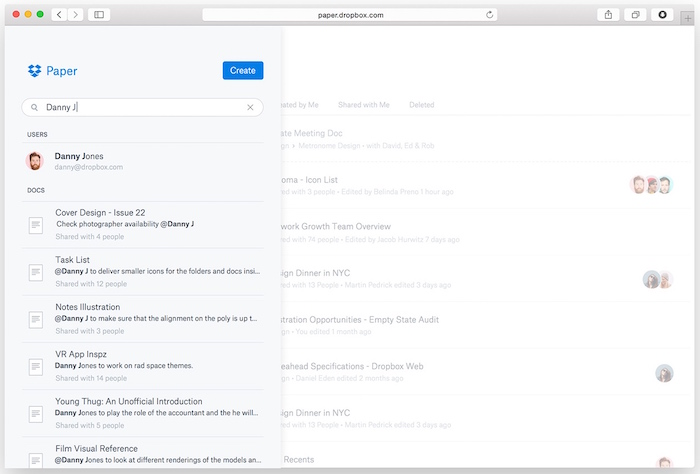The width and height of the screenshot is (700, 474).
Task: Toggle the Safari sidebar button
Action: pos(99,15)
